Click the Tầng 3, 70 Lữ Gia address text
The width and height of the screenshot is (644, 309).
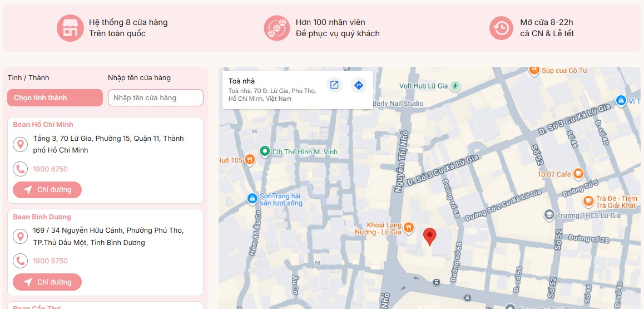click(108, 144)
